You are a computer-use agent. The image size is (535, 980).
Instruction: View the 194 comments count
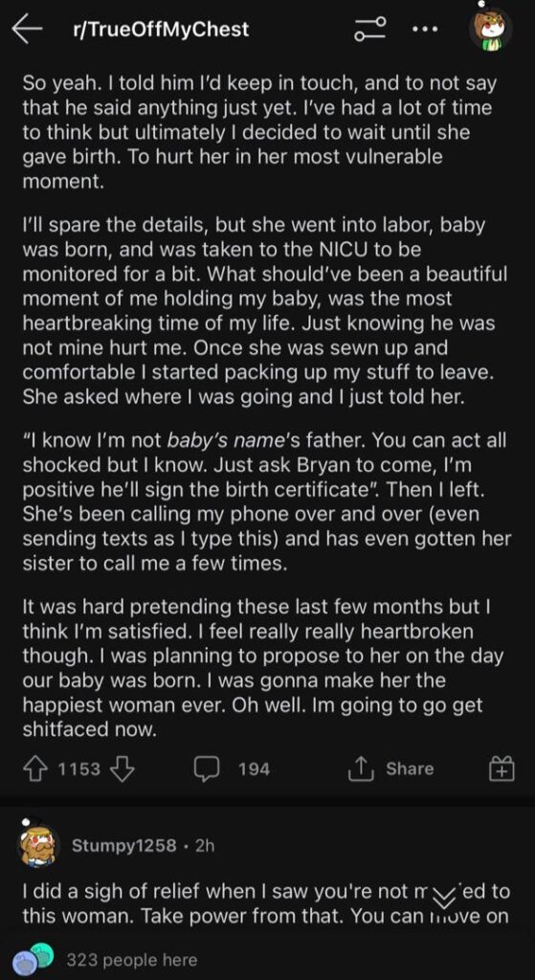point(255,769)
